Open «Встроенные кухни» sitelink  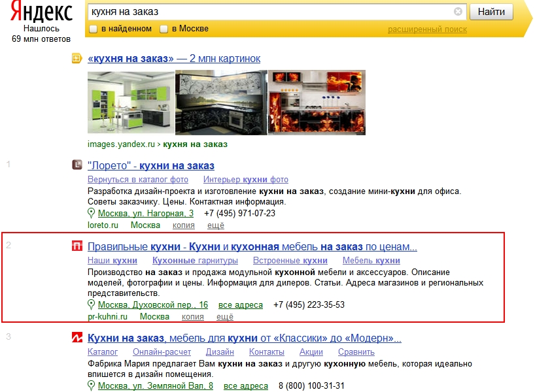290,261
